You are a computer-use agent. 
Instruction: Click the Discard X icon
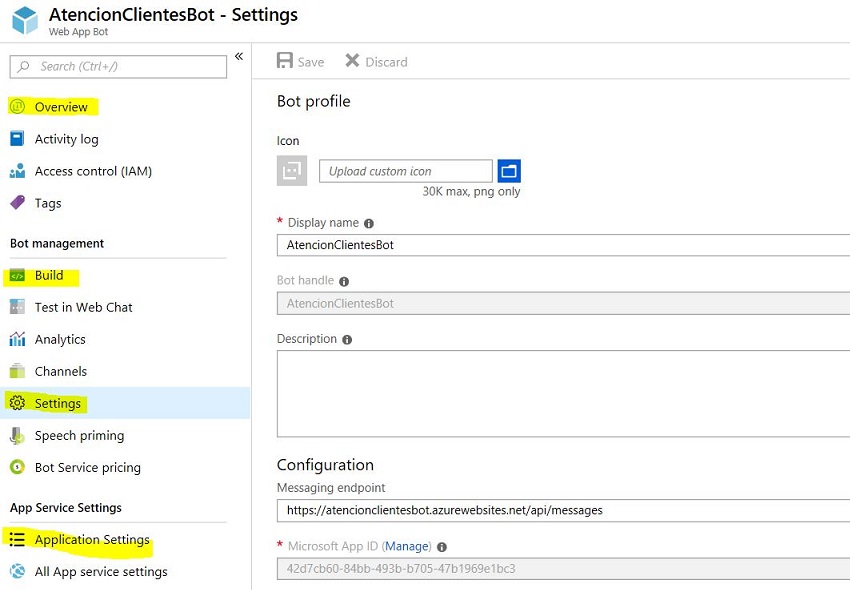coord(352,60)
